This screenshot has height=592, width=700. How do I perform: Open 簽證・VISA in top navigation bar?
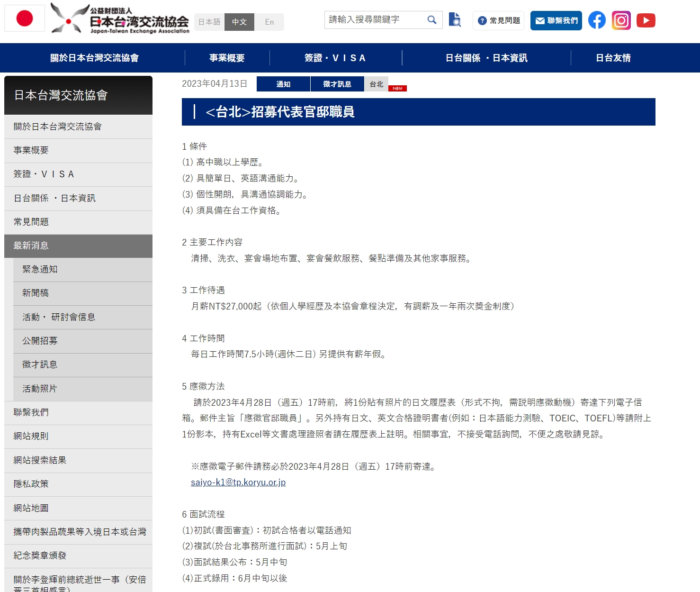coord(336,58)
